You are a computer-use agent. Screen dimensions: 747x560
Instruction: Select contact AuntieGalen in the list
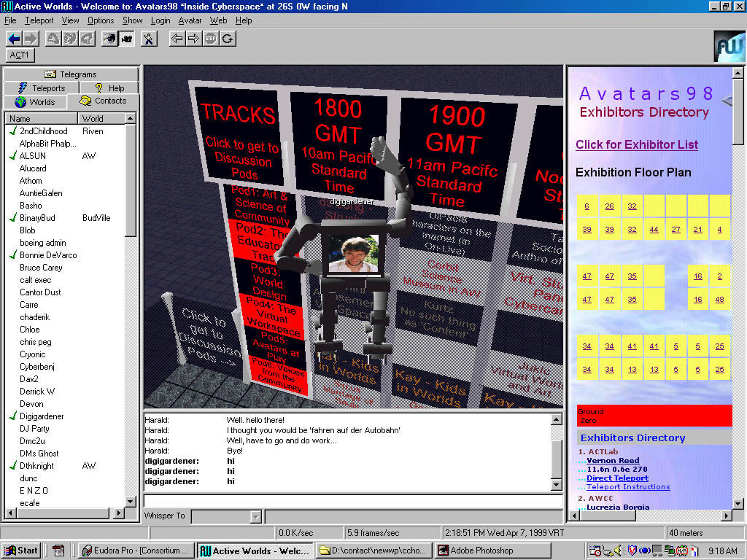pos(41,192)
